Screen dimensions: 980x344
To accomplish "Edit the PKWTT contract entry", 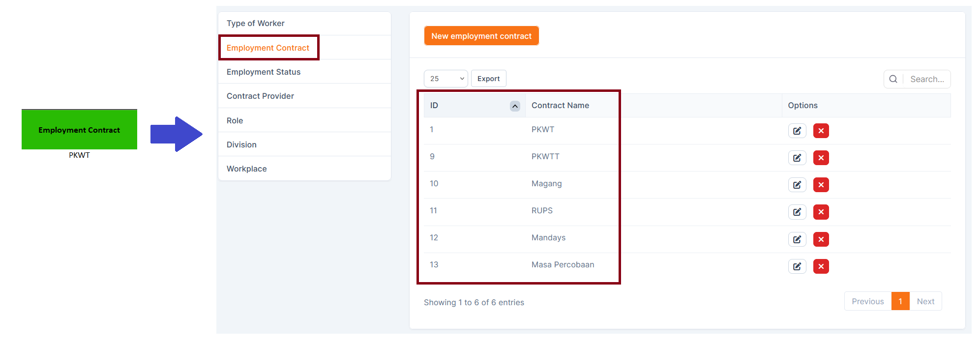I will [797, 158].
